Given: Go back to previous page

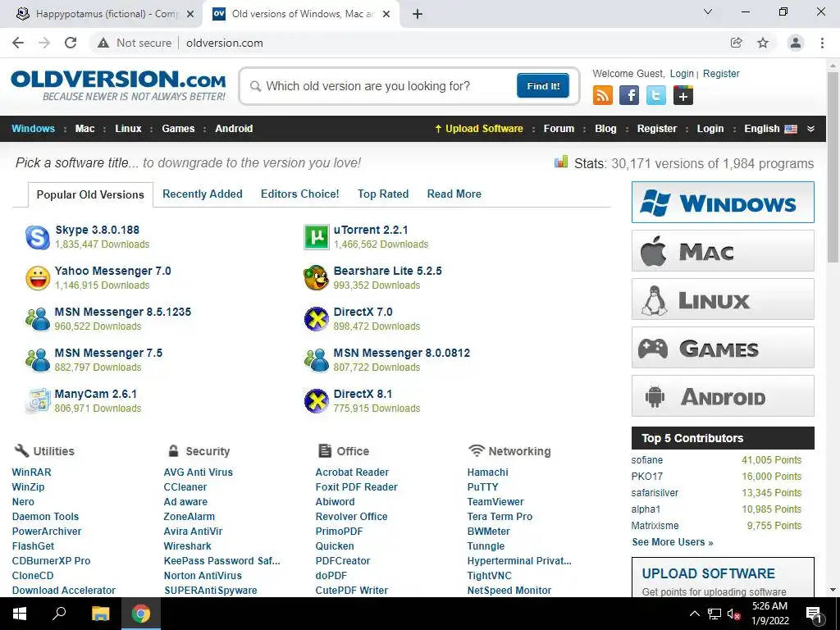Looking at the screenshot, I should 18,43.
